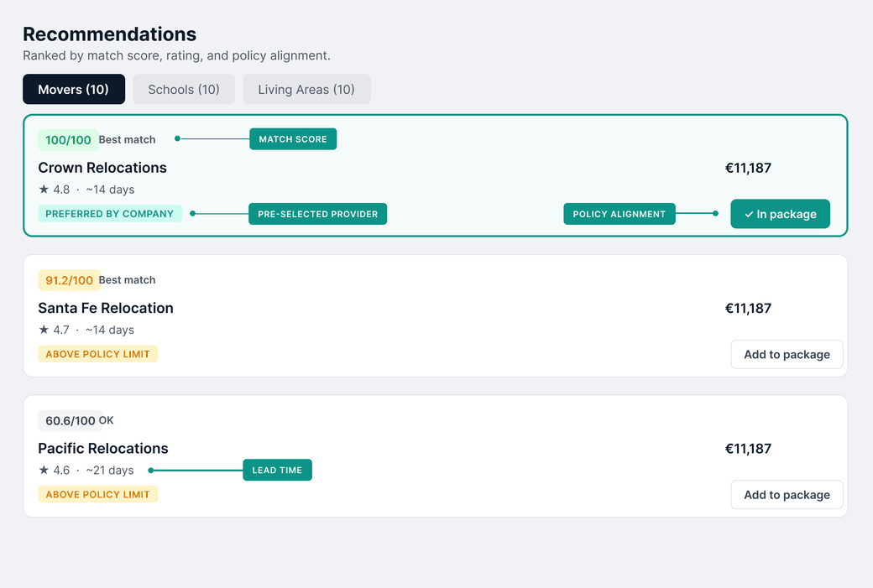Click the In package button for Crown Relocations

780,214
